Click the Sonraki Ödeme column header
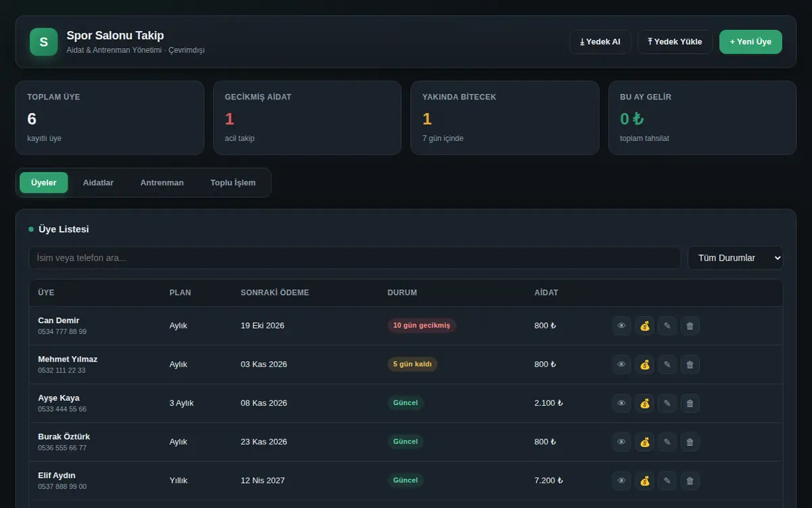Image resolution: width=812 pixels, height=508 pixels. [275, 293]
